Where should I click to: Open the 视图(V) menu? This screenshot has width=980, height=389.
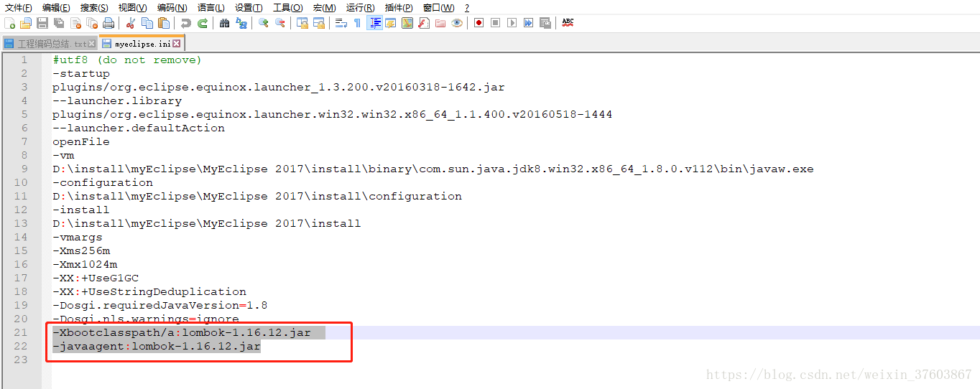[x=132, y=7]
